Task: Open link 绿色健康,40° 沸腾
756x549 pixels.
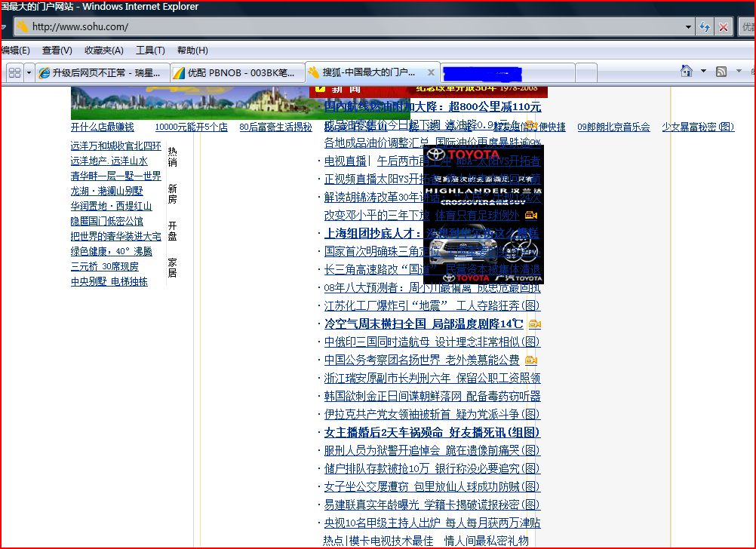Action: click(112, 251)
